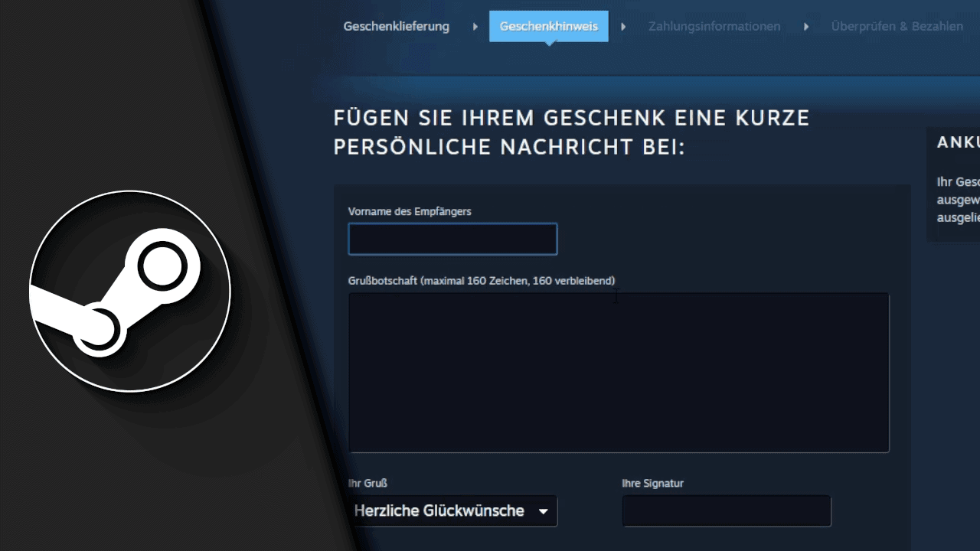This screenshot has height=551, width=980.
Task: Click the Vorname des Empfängers input field
Action: 452,239
